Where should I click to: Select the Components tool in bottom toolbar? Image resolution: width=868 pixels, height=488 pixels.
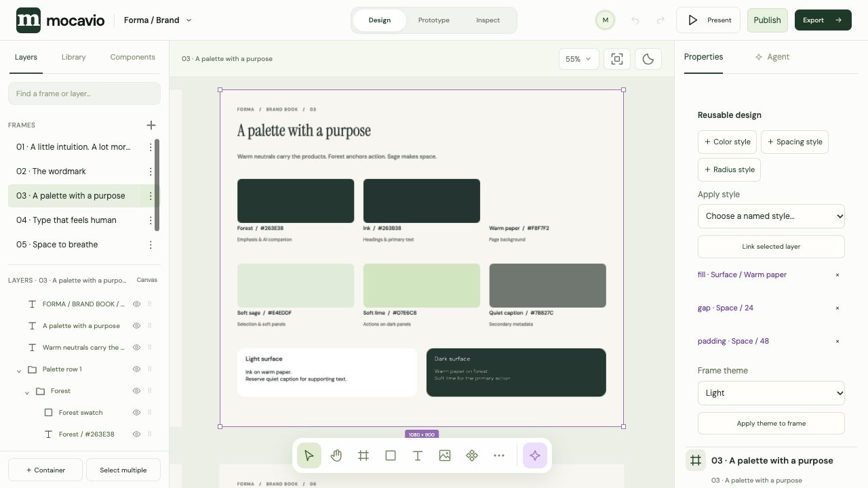tap(472, 456)
